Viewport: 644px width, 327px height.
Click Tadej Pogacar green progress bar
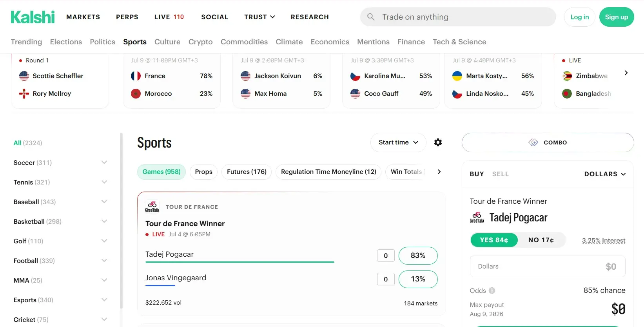pyautogui.click(x=239, y=262)
